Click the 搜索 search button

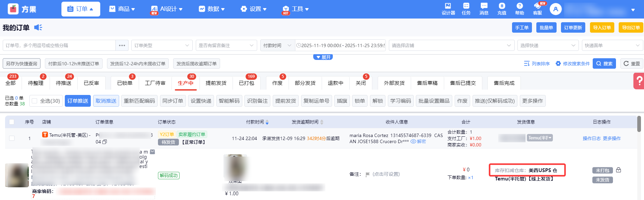click(604, 64)
